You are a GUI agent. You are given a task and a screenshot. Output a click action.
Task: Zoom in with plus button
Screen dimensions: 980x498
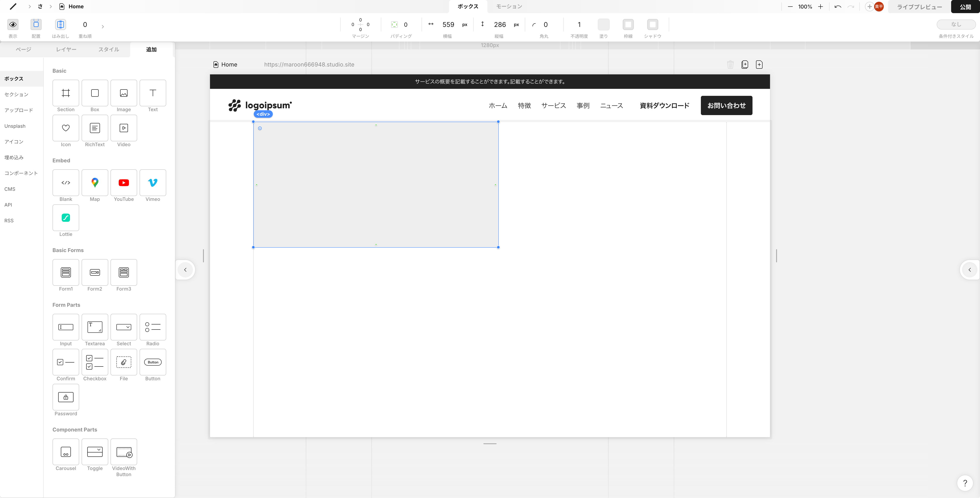[x=821, y=7]
